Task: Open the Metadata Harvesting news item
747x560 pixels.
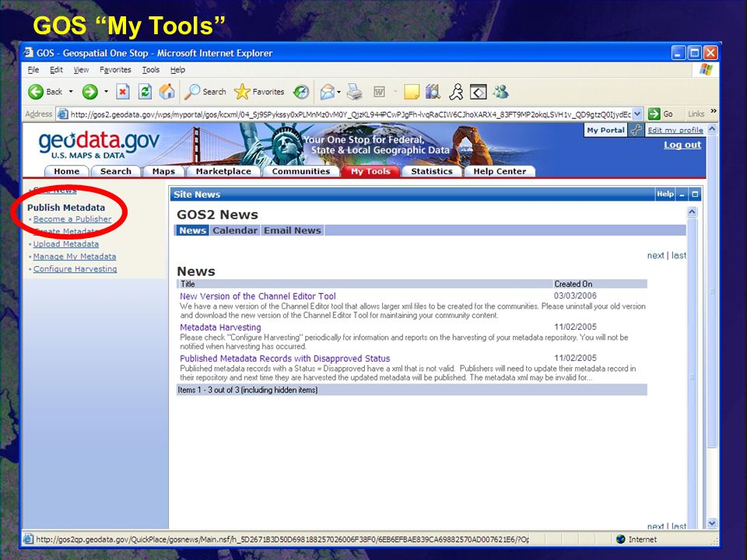Action: pos(220,327)
